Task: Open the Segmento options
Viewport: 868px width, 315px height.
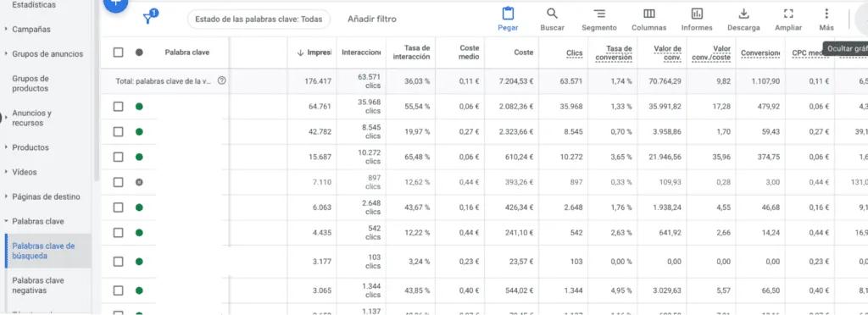Action: [599, 14]
